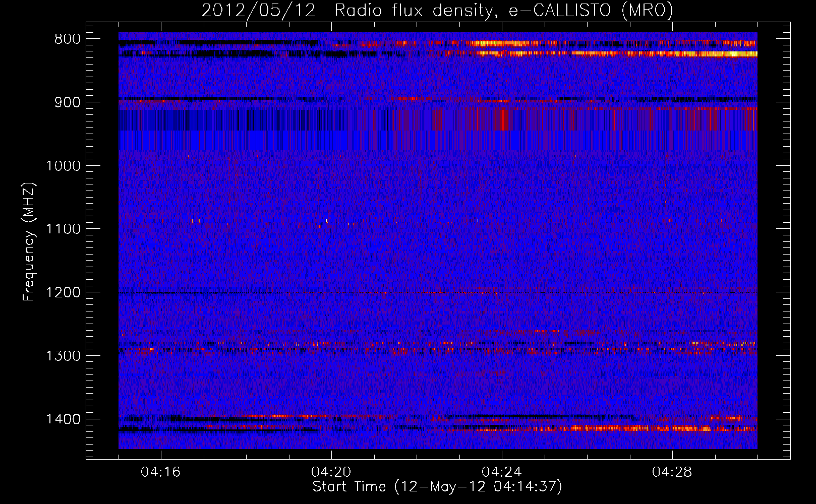Select the 900 frequency axis label
The height and width of the screenshot is (504, 816).
click(68, 102)
